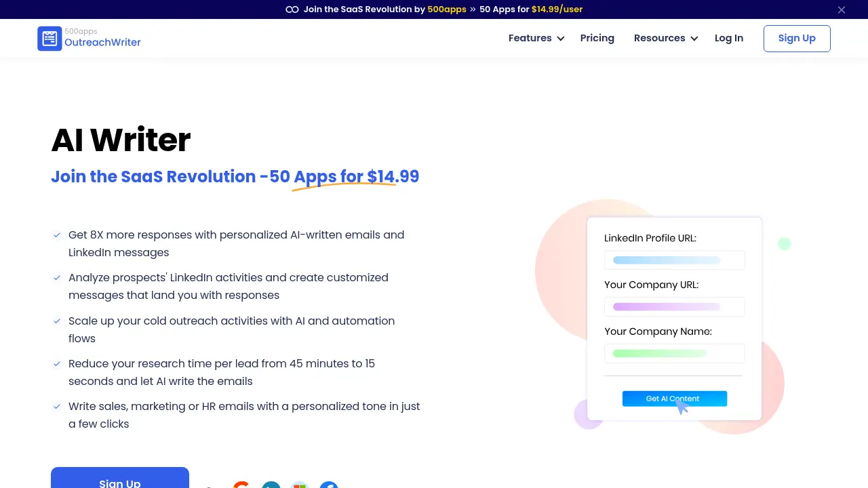This screenshot has height=488, width=868.
Task: Click the OutreachWriter brand name text
Action: (x=102, y=42)
